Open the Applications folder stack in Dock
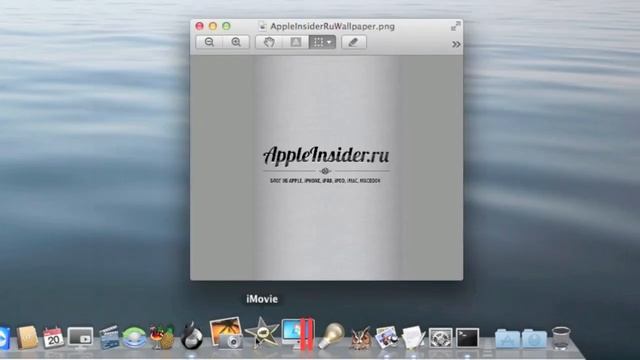Image resolution: width=640 pixels, height=360 pixels. point(507,338)
